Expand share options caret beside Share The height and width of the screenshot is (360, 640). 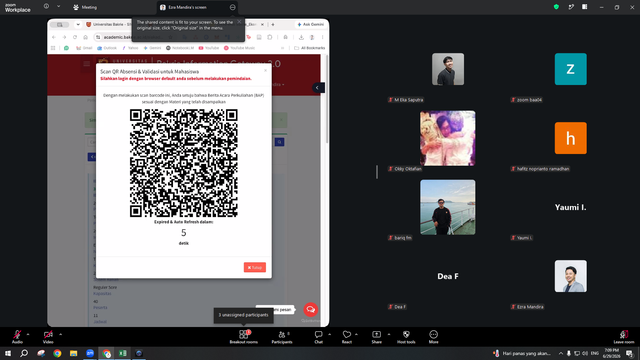[x=389, y=334]
